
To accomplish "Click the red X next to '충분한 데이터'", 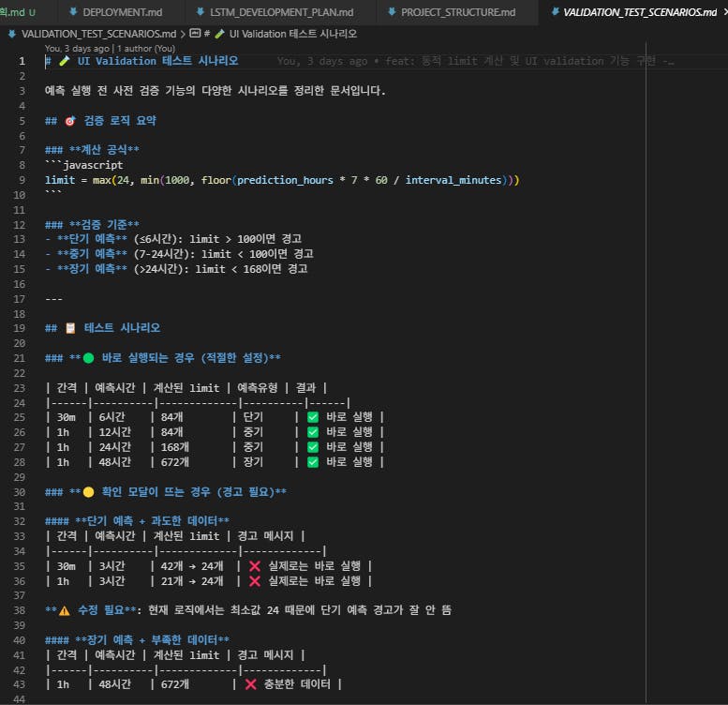I will (251, 684).
